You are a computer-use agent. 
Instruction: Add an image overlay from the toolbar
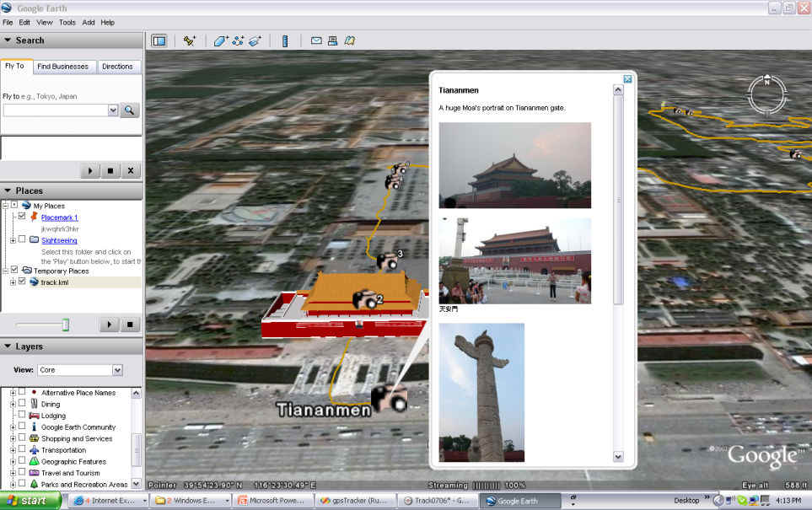(255, 41)
